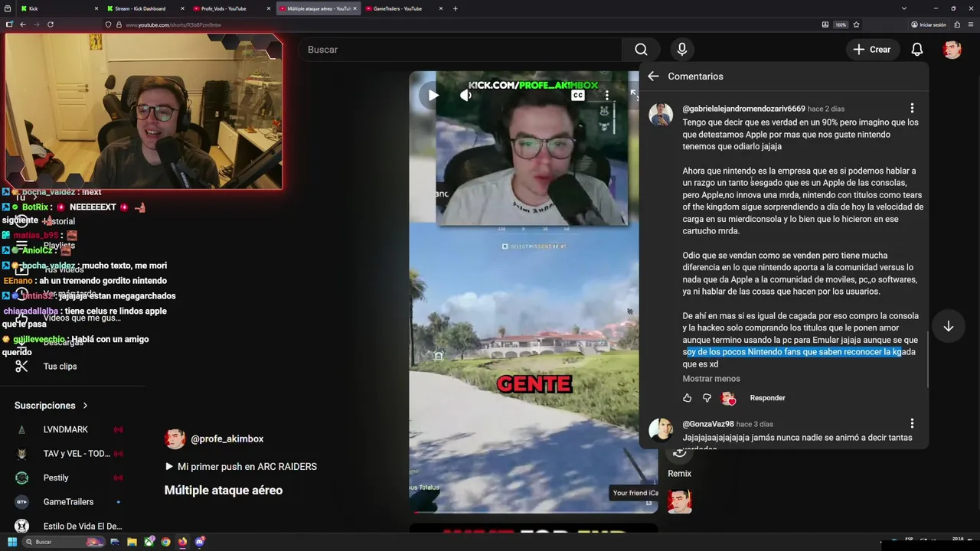Close the Múltiple ataque aéreo tab
The width and height of the screenshot is (980, 551).
click(x=355, y=8)
